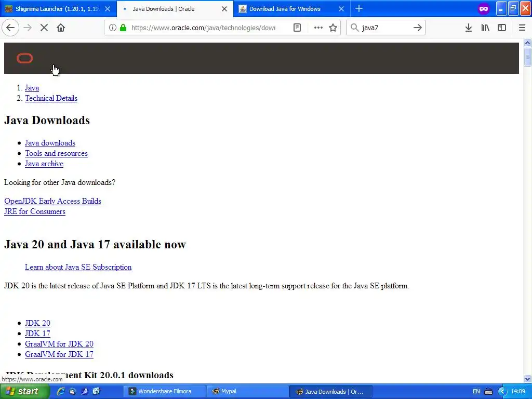The image size is (532, 399).
Task: Expand hidden system tray icons
Action: (502, 392)
